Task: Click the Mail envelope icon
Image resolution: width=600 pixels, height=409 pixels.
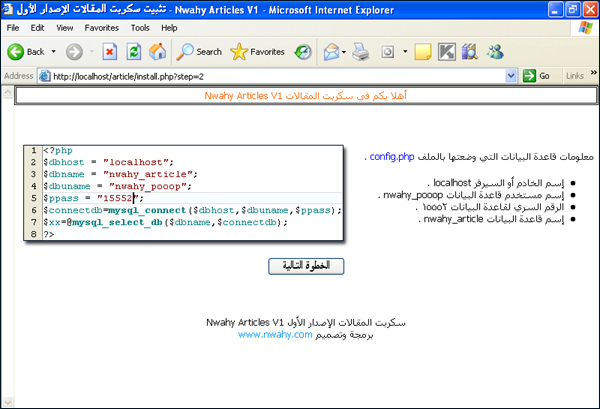Action: tap(331, 52)
